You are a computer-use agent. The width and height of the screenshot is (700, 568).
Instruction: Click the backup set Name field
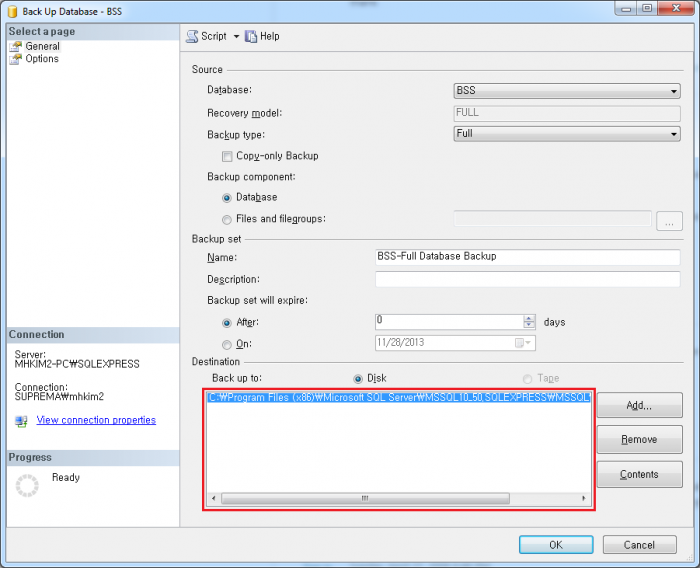click(x=527, y=256)
